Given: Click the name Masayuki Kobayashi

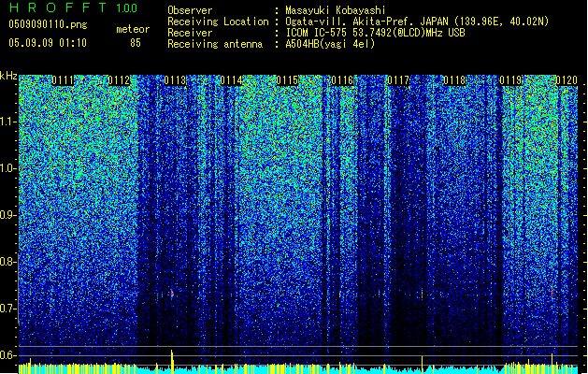Looking at the screenshot, I should (x=336, y=10).
